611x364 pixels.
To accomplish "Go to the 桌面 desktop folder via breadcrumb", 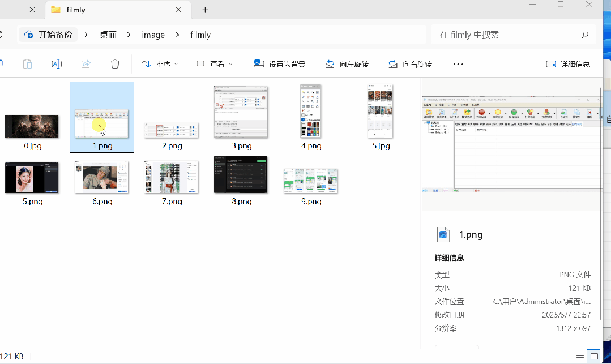I will 108,35.
